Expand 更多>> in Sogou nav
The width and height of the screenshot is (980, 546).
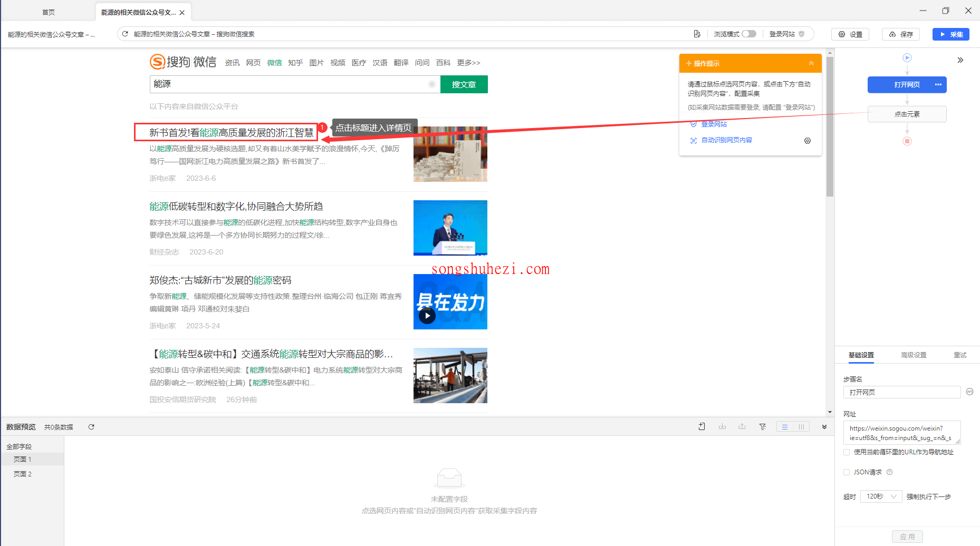click(x=468, y=63)
